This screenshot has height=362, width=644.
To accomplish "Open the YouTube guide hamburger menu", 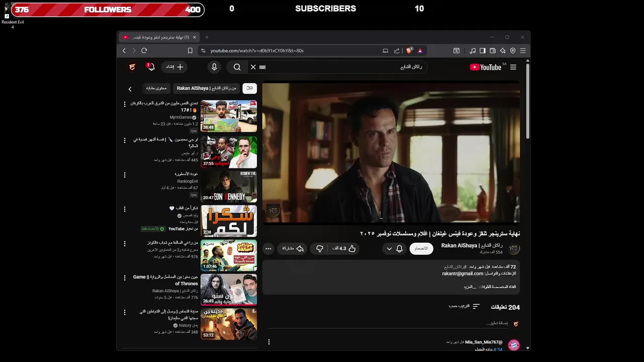I will 513,67.
